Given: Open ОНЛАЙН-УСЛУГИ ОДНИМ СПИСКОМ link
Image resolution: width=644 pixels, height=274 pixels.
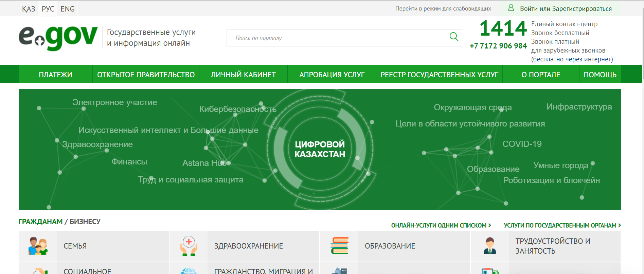Looking at the screenshot, I should [441, 226].
